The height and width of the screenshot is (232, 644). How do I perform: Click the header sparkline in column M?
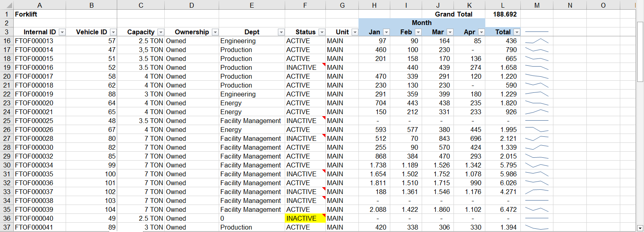click(x=537, y=32)
